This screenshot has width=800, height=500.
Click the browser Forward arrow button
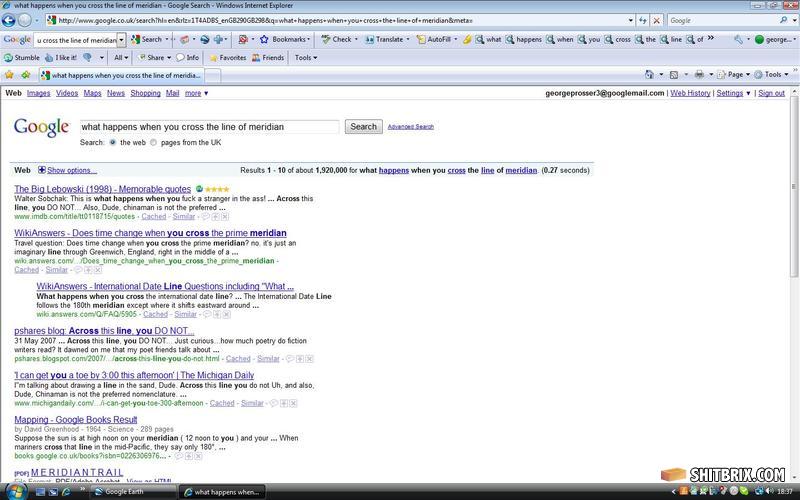tap(24, 20)
